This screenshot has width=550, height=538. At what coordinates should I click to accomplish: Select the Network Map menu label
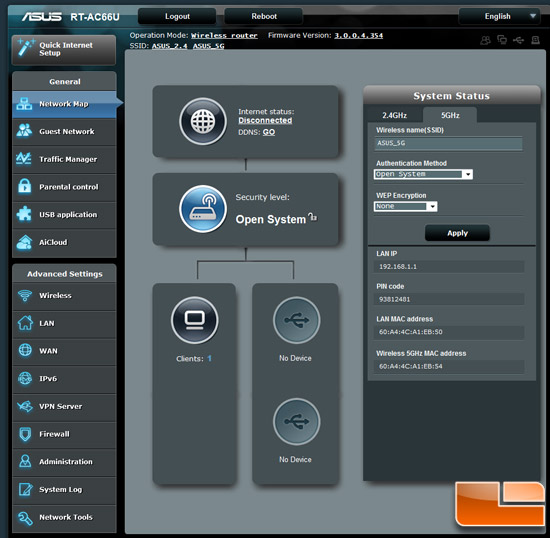63,104
